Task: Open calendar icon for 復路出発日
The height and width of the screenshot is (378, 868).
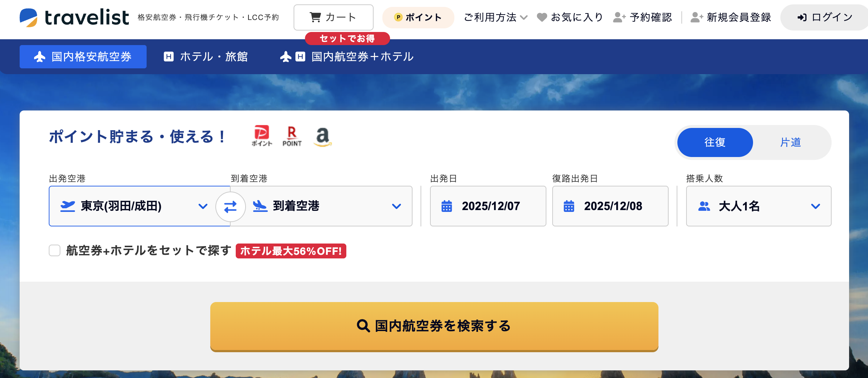Action: coord(569,206)
